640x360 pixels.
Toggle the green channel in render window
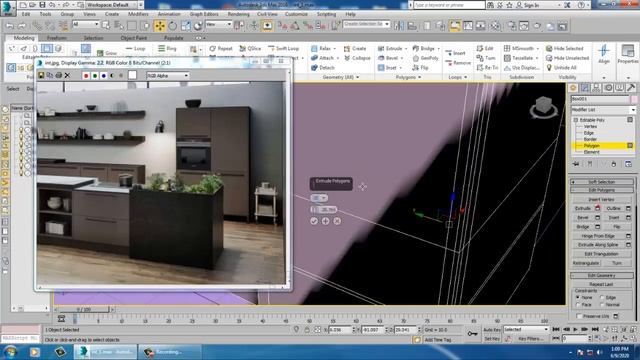[95, 76]
